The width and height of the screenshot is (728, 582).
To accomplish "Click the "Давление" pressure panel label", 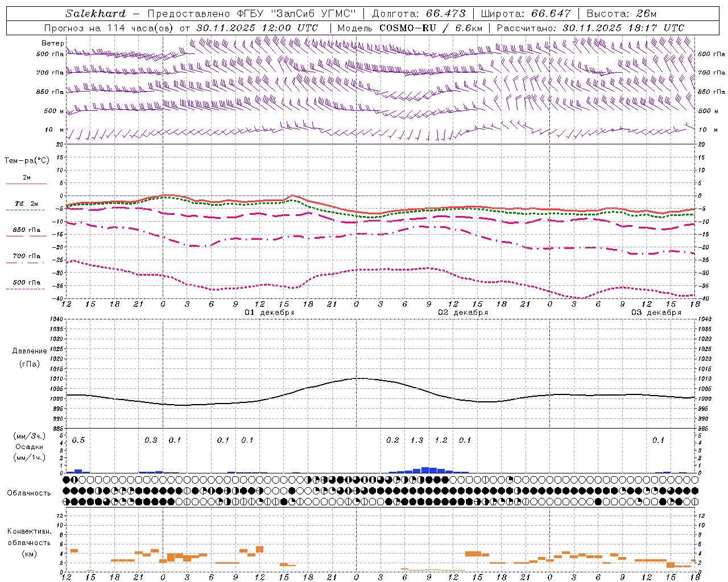I will pyautogui.click(x=30, y=351).
